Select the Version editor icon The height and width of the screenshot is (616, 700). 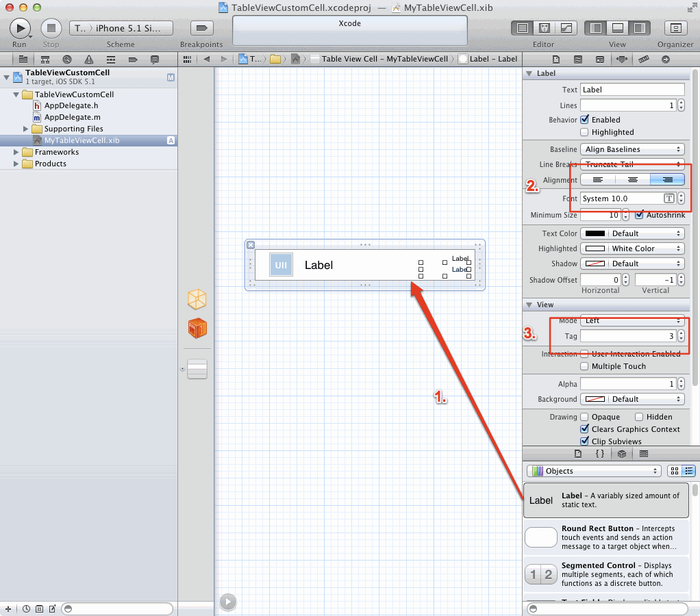(x=566, y=28)
